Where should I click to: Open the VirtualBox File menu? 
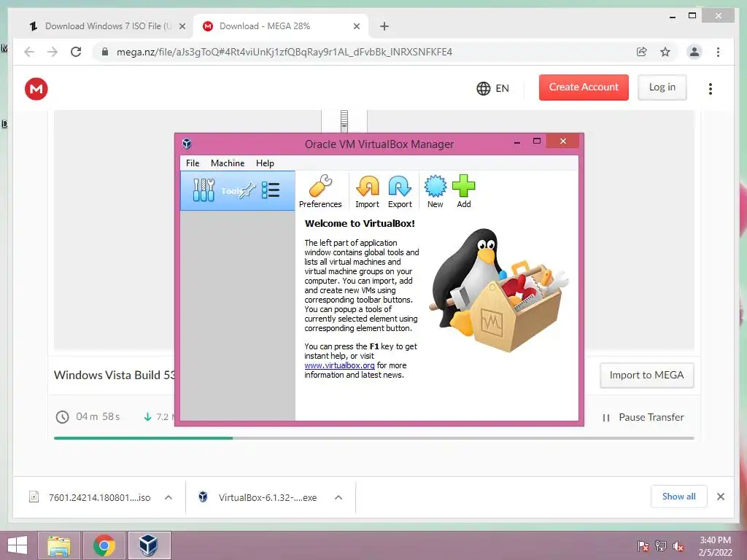coord(193,163)
